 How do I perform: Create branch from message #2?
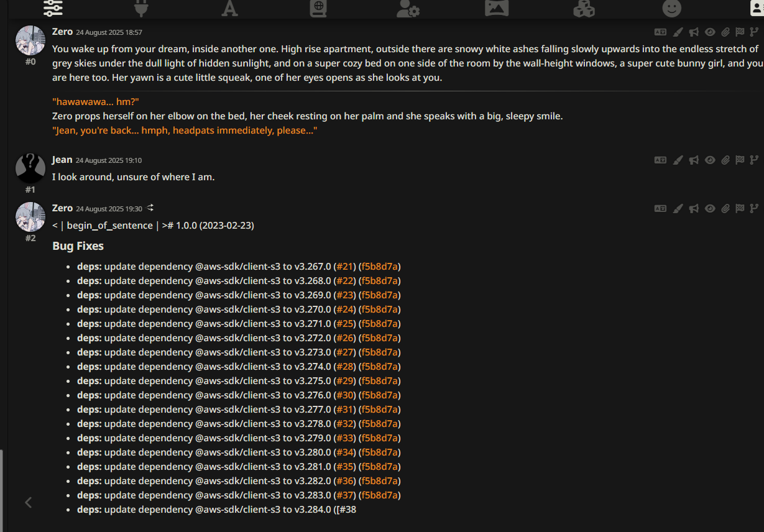click(754, 208)
